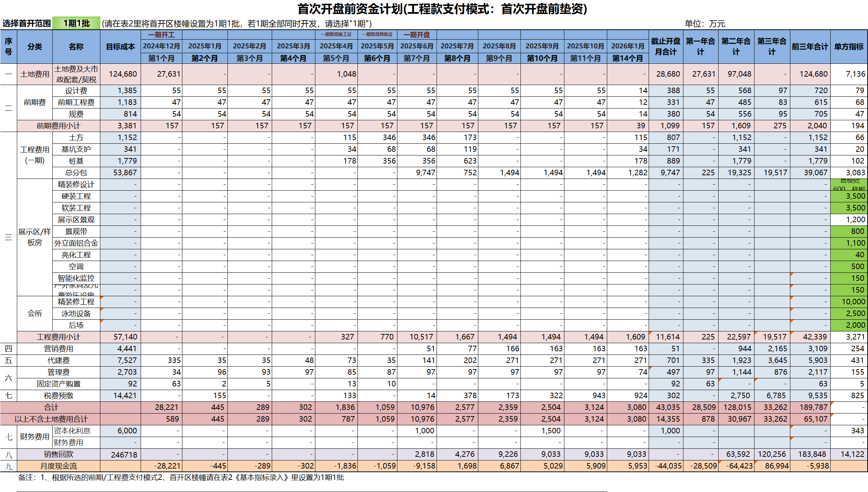Click capitalized interest target value 6,000

point(120,431)
